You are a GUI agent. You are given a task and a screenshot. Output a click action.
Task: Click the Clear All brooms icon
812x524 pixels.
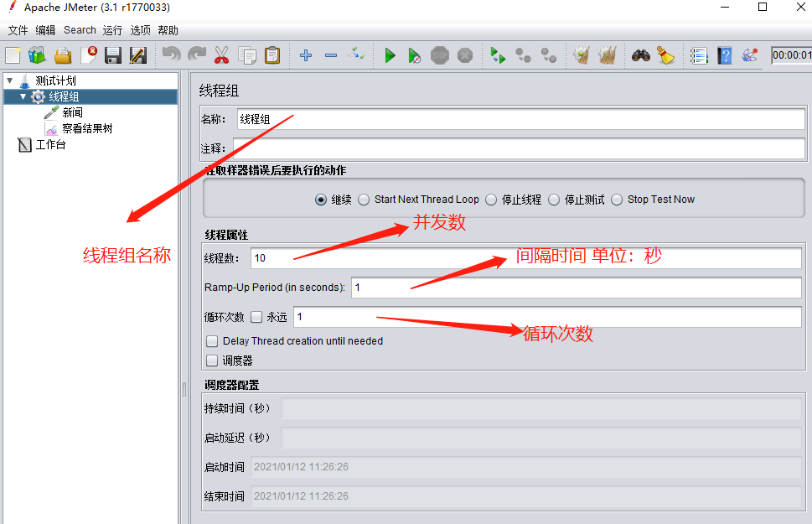click(x=608, y=55)
